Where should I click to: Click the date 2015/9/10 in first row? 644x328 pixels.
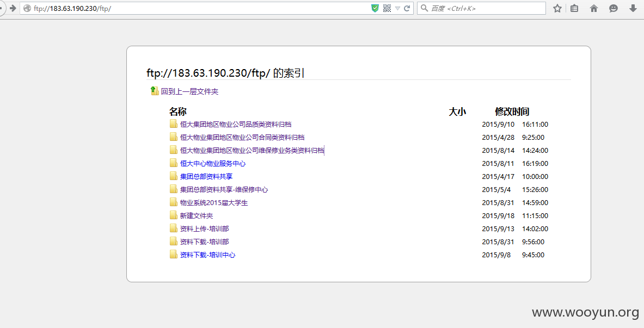498,125
